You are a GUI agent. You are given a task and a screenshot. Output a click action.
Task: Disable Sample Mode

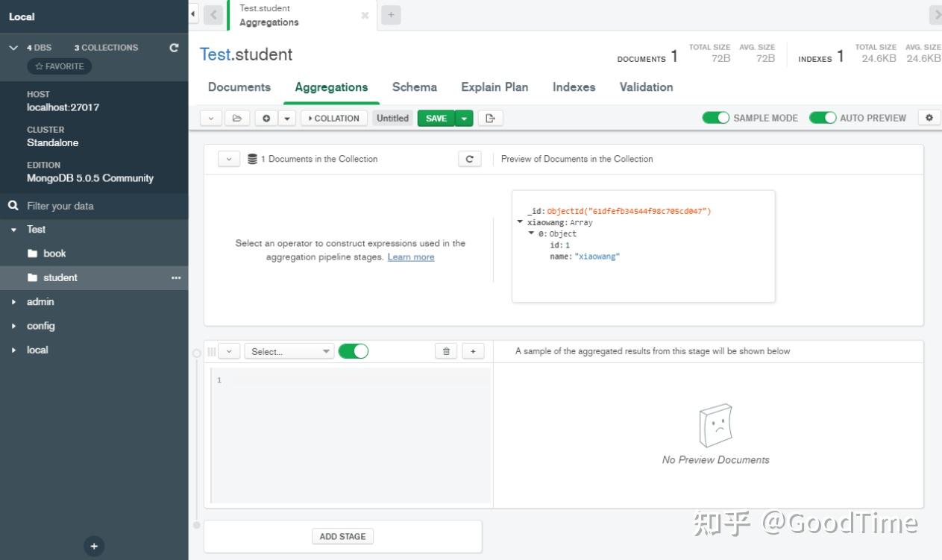717,118
